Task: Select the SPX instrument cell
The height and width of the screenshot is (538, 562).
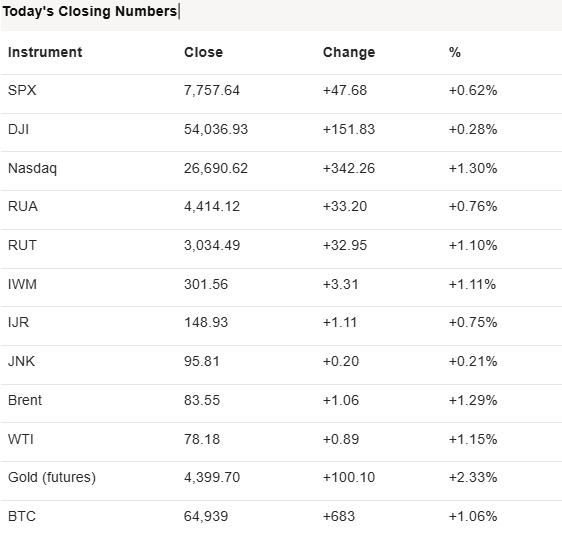Action: click(22, 90)
